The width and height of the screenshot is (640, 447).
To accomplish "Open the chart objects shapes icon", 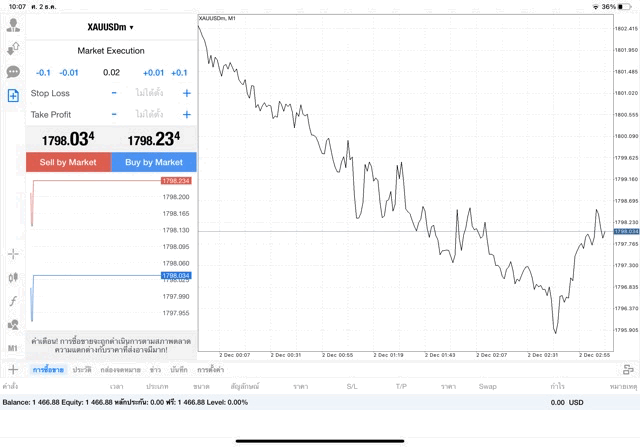I will point(13,324).
